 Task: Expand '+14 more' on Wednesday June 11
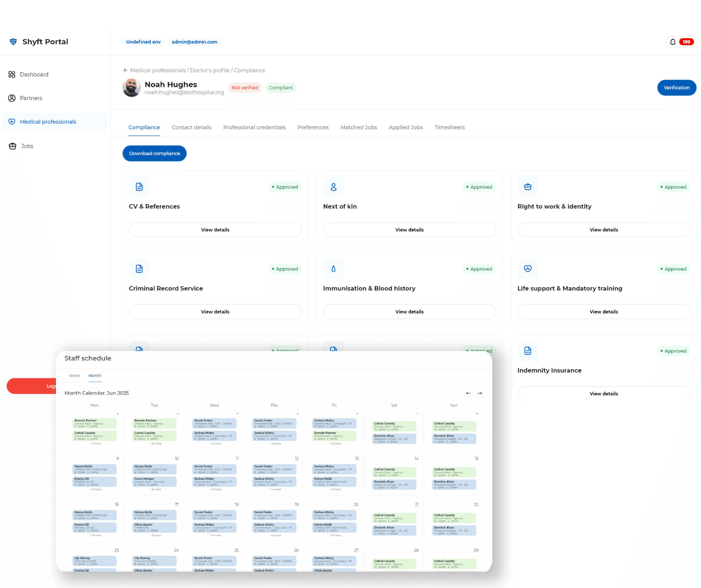pyautogui.click(x=215, y=489)
